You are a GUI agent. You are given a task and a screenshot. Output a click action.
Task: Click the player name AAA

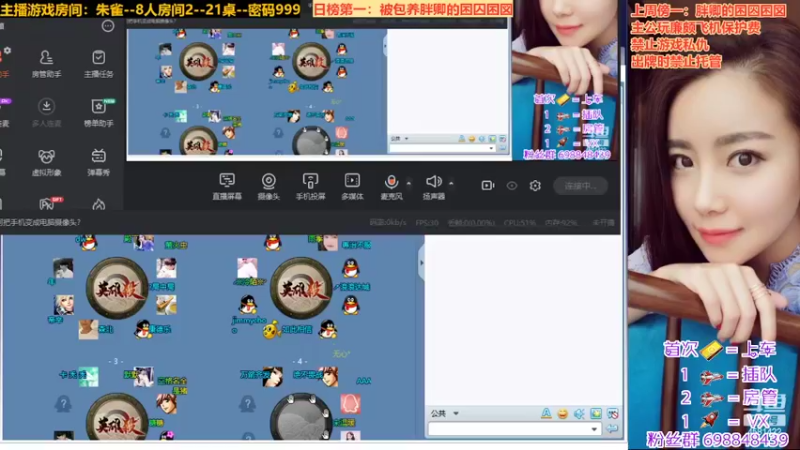363,381
